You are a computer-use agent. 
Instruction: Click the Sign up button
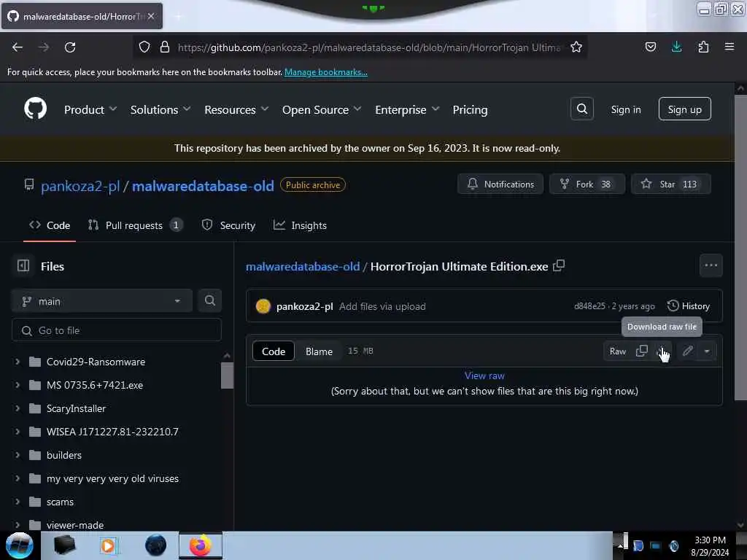684,109
